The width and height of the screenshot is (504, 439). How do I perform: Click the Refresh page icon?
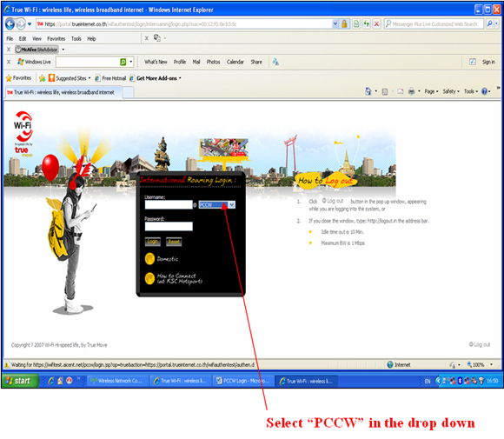[367, 23]
